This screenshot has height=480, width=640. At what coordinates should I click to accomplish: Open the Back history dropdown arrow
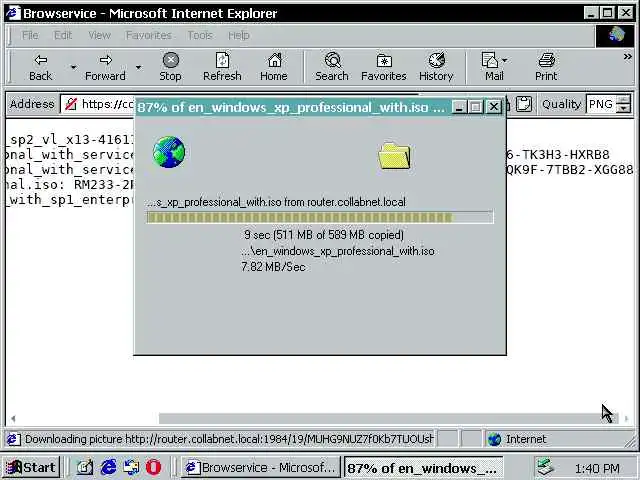point(73,67)
